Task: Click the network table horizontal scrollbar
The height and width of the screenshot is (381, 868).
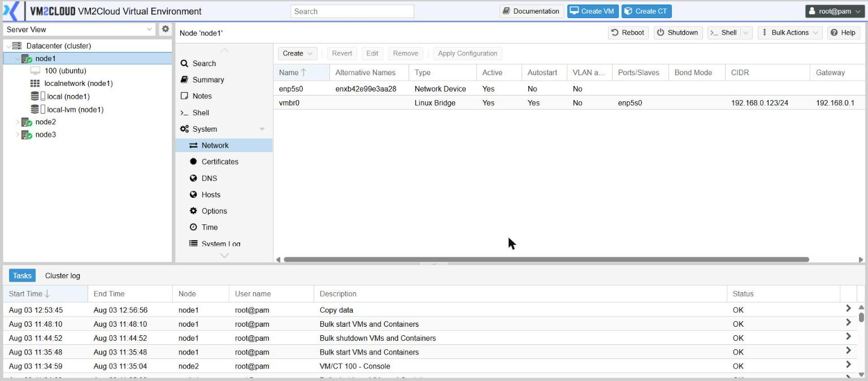Action: tap(546, 259)
